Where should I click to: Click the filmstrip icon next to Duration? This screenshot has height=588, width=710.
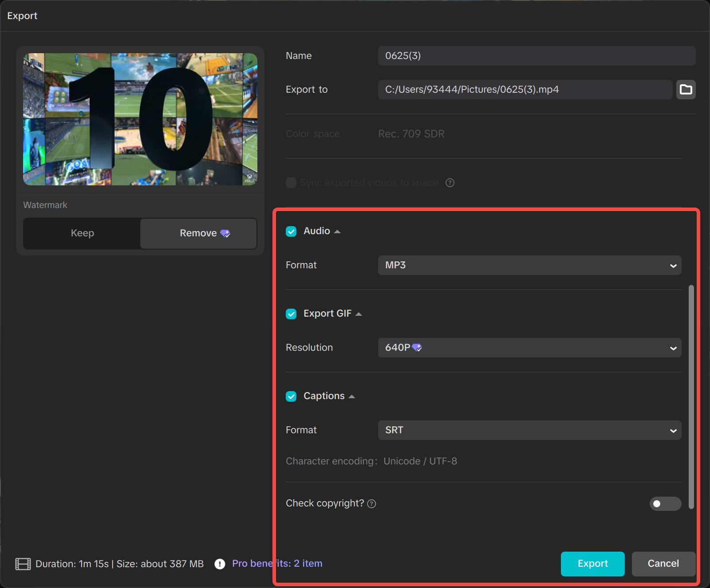click(23, 564)
